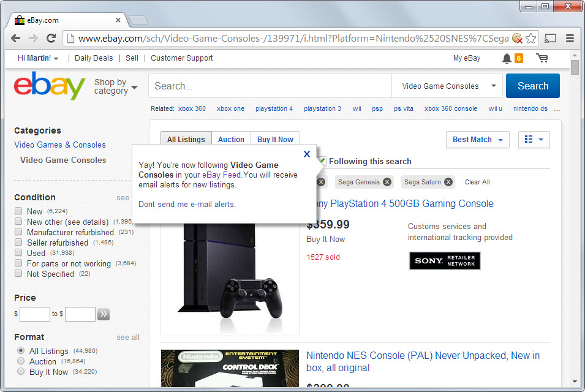Open the Chrome cast icon

(x=550, y=38)
